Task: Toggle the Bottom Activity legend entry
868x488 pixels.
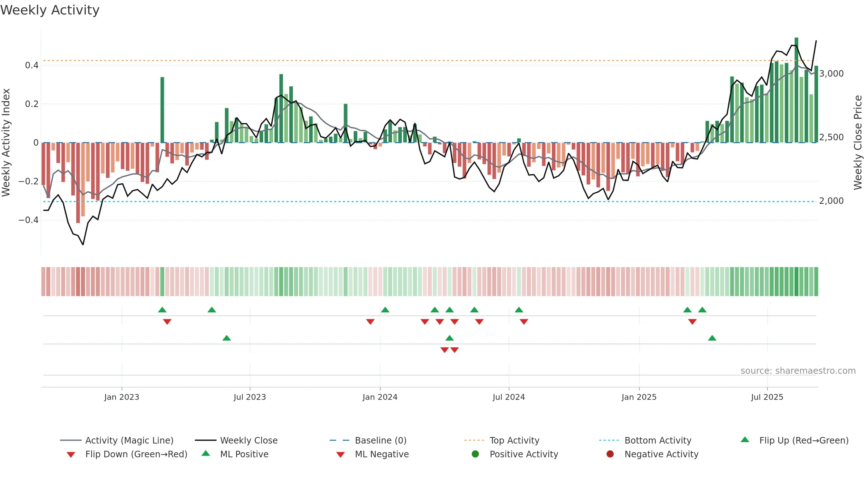Action: 645,440
